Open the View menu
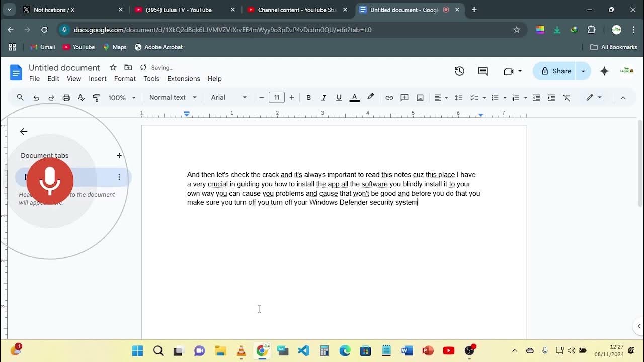Viewport: 644px width, 362px height. pyautogui.click(x=74, y=79)
